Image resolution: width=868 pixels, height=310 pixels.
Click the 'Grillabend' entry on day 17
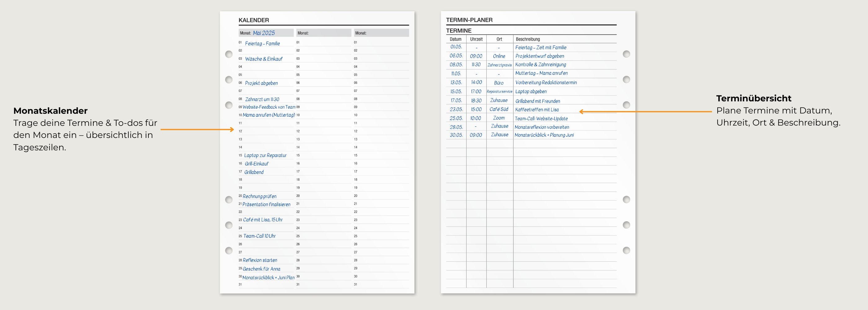(254, 172)
